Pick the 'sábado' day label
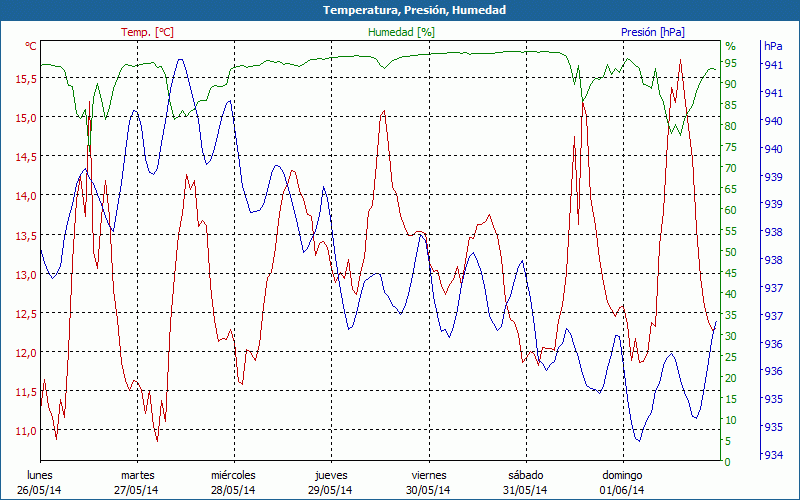The width and height of the screenshot is (800, 500). (525, 475)
